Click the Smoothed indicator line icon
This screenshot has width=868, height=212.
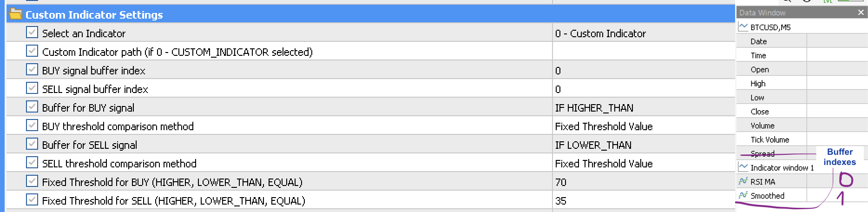[x=743, y=195]
